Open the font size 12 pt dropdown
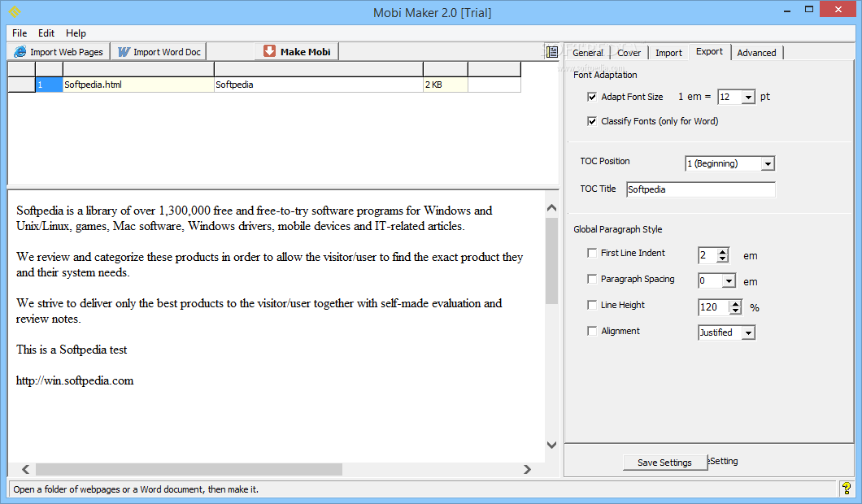The image size is (862, 504). [x=748, y=98]
